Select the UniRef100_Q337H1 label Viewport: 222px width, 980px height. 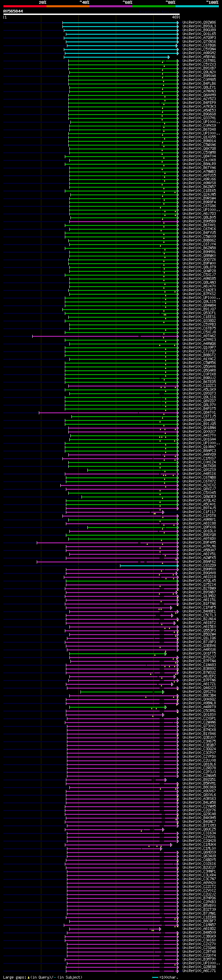coord(199,118)
